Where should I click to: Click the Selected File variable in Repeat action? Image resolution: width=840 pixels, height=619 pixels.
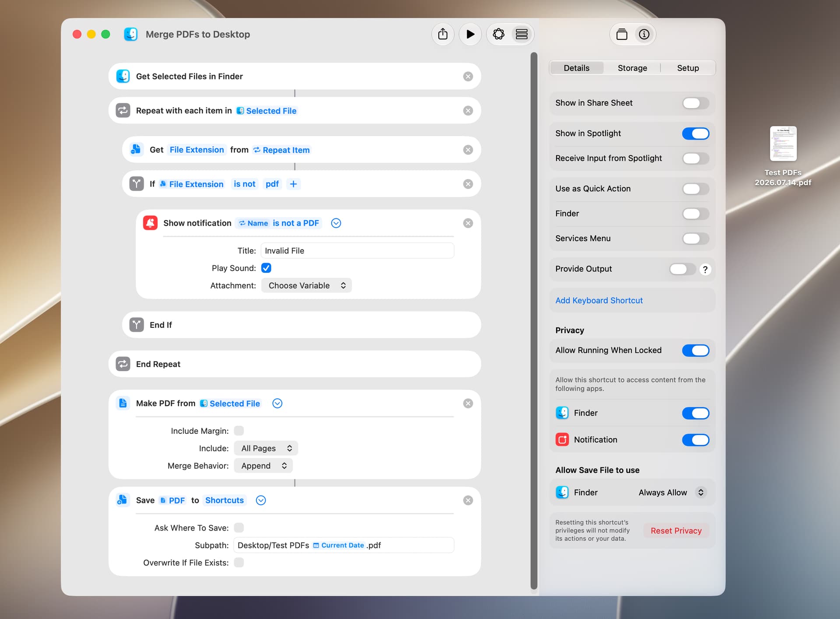point(266,111)
